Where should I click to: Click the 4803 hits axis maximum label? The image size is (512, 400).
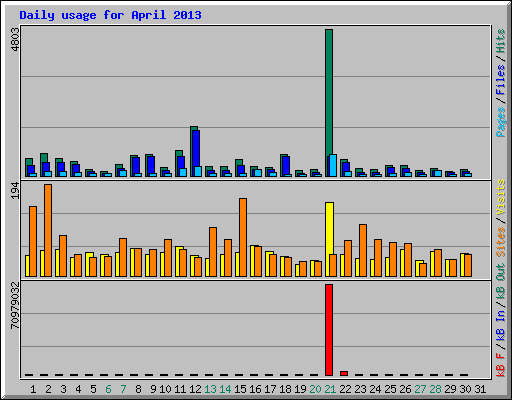point(15,40)
